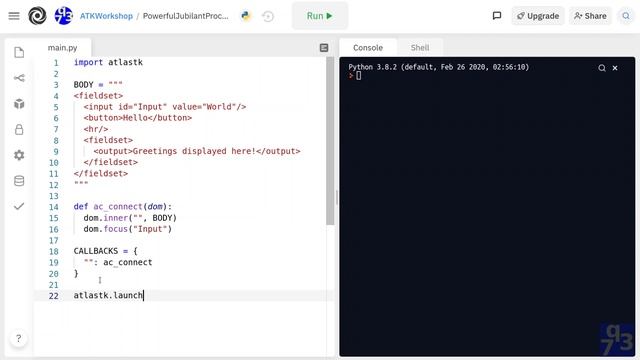This screenshot has width=640, height=360.
Task: Open the Unit tests checkmark icon
Action: tap(19, 206)
